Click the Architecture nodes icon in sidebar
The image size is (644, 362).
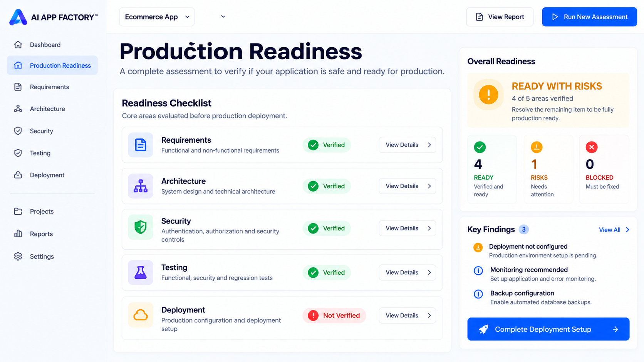pos(18,109)
